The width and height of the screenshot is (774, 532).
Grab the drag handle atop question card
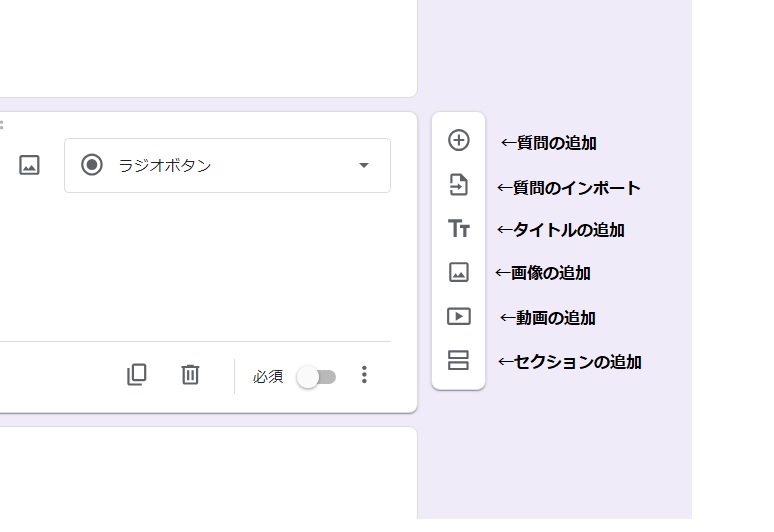pyautogui.click(x=1, y=124)
